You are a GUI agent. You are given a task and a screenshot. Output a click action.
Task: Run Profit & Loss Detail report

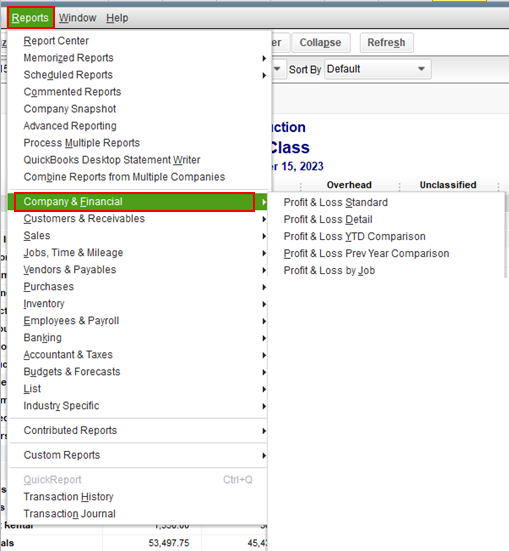tap(386, 220)
